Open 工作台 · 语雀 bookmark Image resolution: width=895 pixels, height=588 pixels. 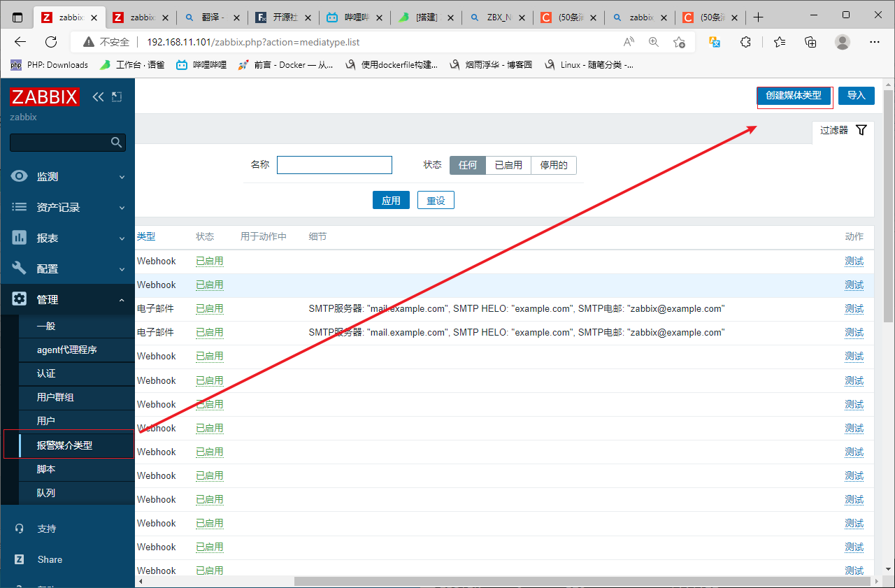[132, 64]
